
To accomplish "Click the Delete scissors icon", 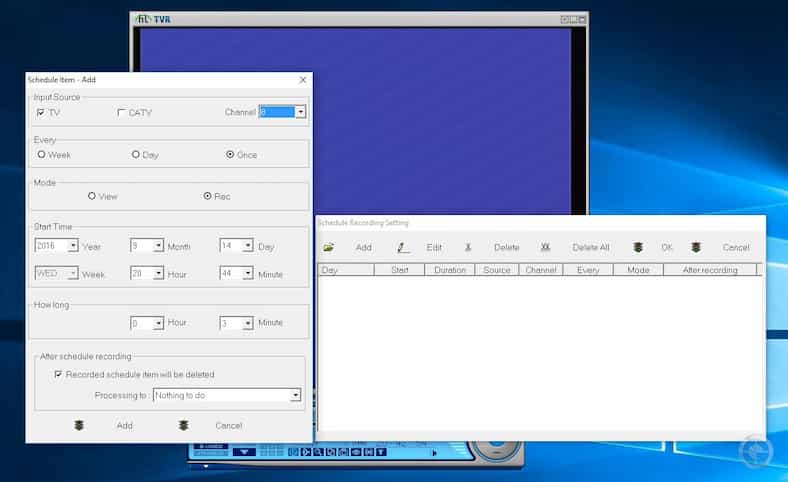I will [468, 247].
